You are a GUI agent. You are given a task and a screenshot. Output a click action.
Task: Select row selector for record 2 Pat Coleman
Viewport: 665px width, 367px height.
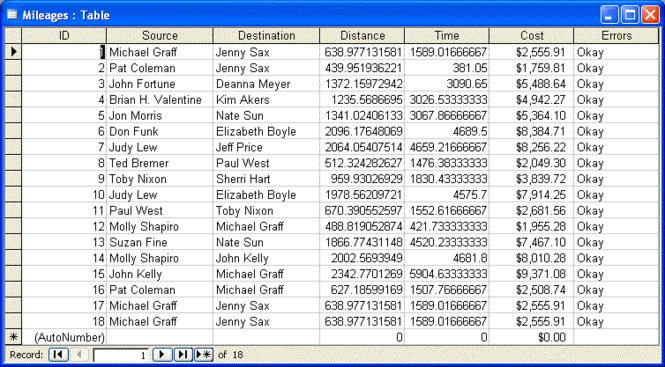(x=13, y=68)
